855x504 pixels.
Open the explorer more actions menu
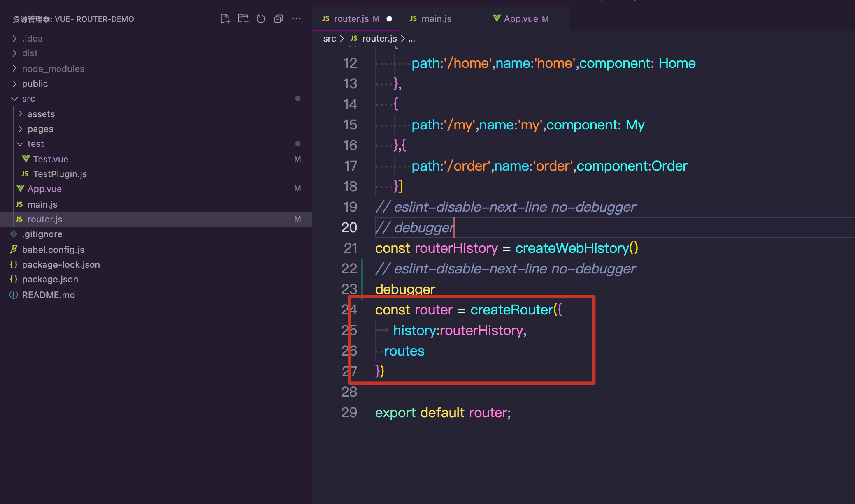click(x=296, y=19)
